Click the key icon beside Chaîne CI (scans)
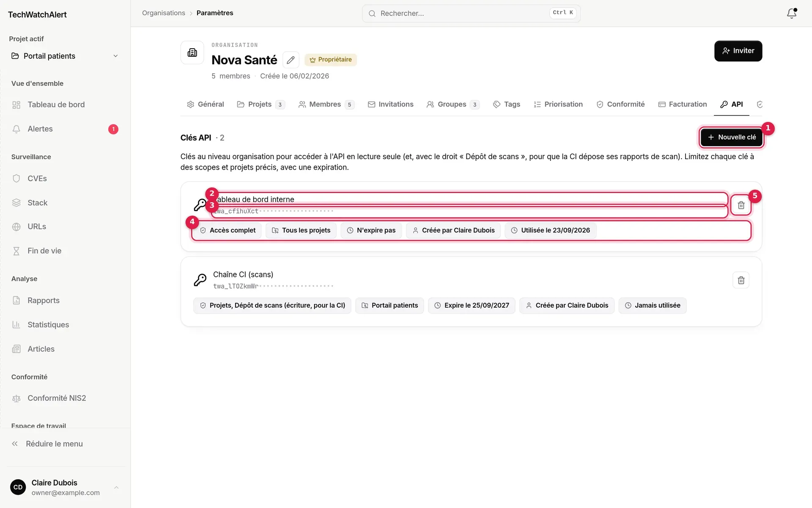This screenshot has width=812, height=508. click(x=200, y=280)
